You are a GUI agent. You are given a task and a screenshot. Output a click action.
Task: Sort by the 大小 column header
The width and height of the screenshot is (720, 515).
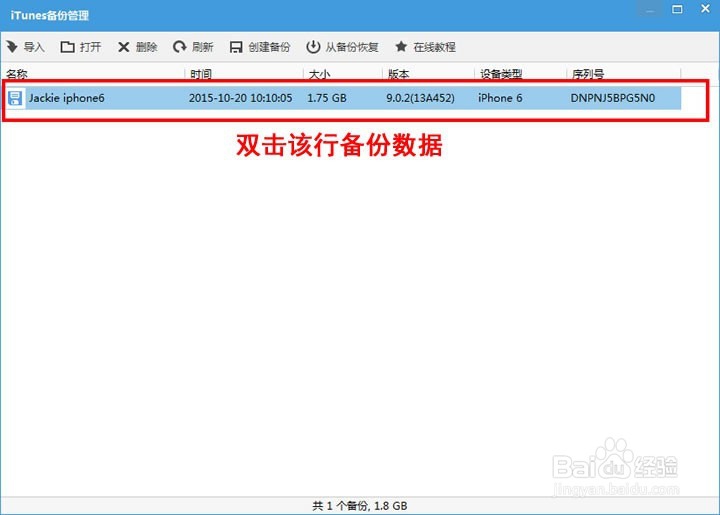319,73
